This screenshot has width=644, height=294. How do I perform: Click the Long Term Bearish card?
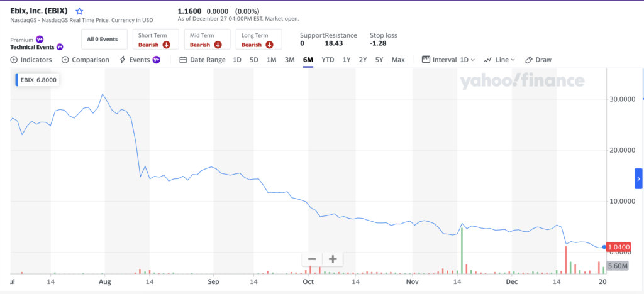[258, 40]
